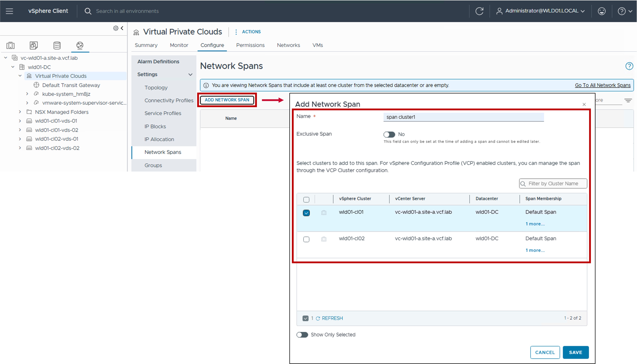Click the column filter icon in the spans grid
Image resolution: width=637 pixels, height=364 pixels.
pos(628,100)
